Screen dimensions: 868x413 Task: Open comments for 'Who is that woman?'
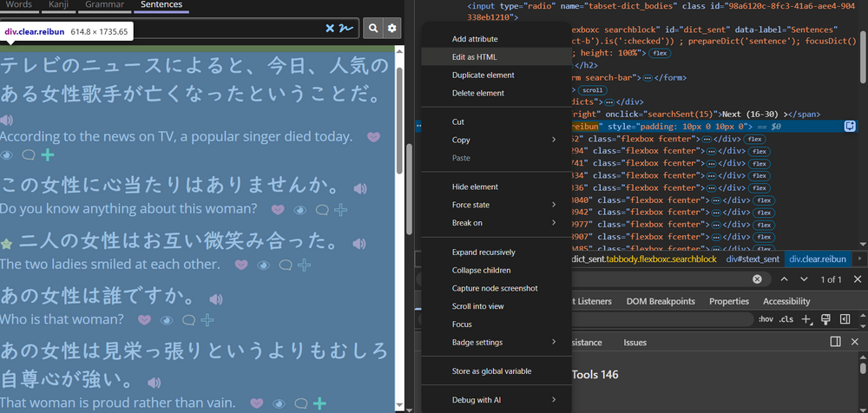pyautogui.click(x=187, y=320)
